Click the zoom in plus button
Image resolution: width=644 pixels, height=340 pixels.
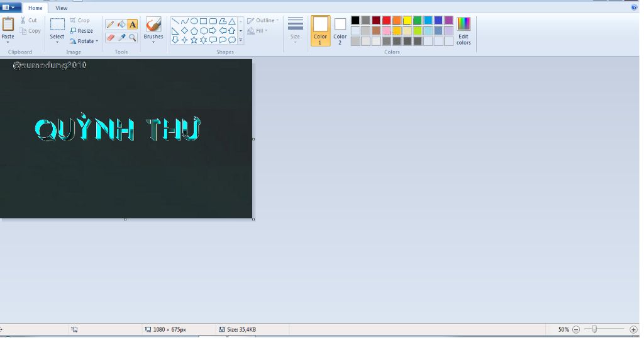(x=634, y=330)
